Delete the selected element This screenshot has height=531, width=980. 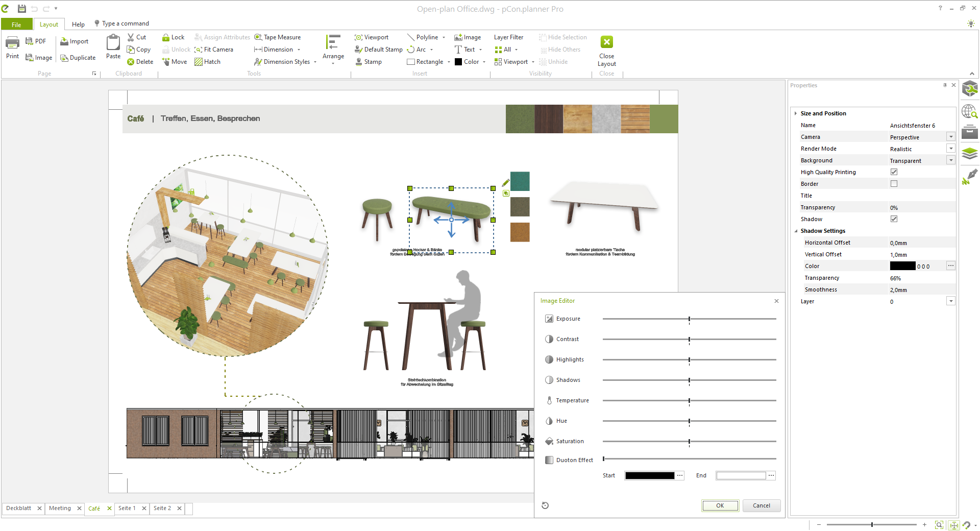140,62
